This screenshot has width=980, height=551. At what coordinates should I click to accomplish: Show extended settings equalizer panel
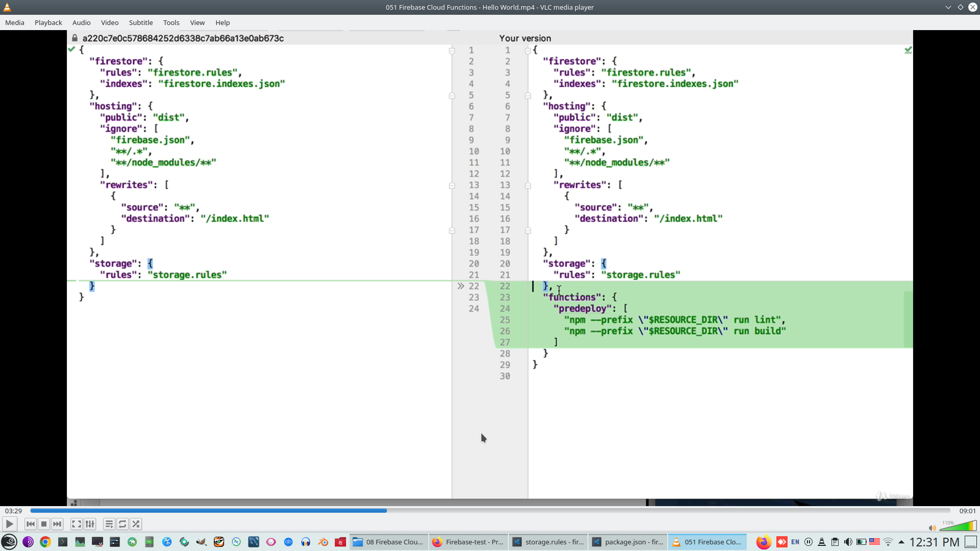[x=90, y=524]
